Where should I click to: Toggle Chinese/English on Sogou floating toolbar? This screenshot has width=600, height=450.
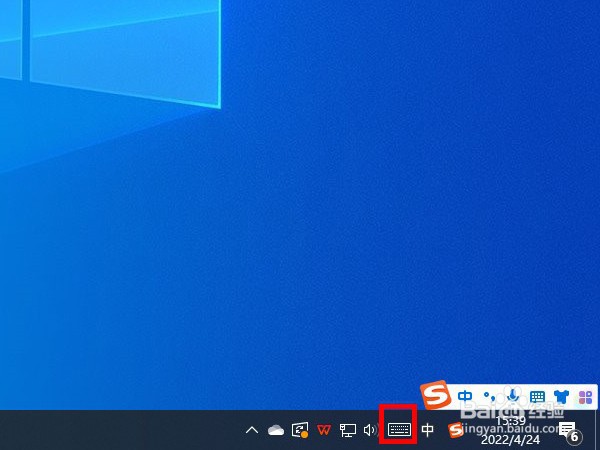(465, 396)
